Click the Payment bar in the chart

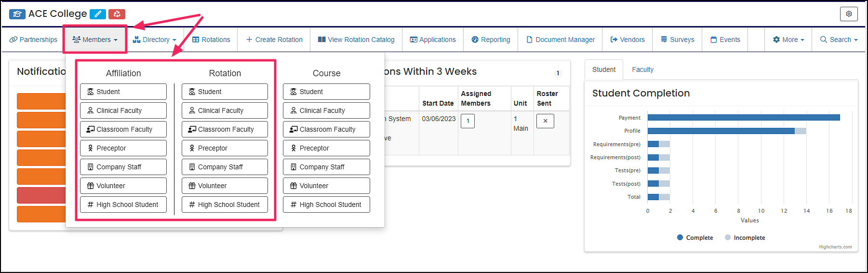(744, 118)
